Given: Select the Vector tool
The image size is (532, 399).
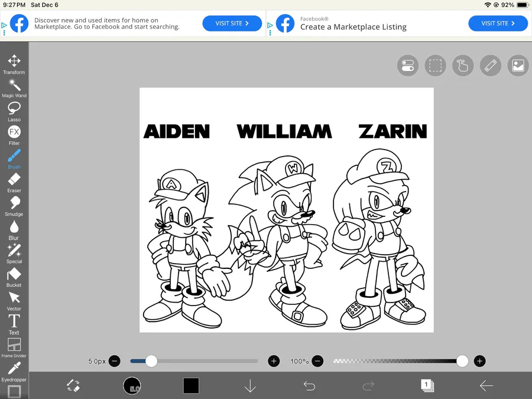Looking at the screenshot, I should click(14, 301).
